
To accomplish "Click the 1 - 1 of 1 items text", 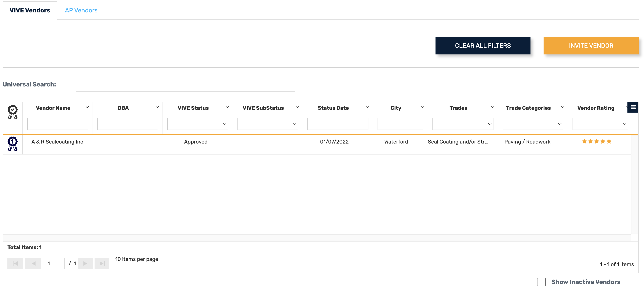I will (x=617, y=264).
